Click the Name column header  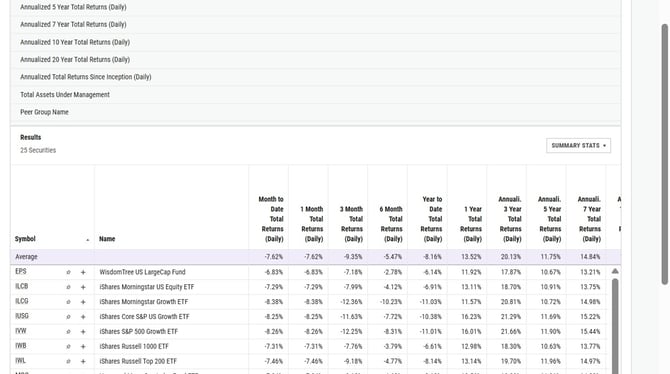tap(107, 239)
